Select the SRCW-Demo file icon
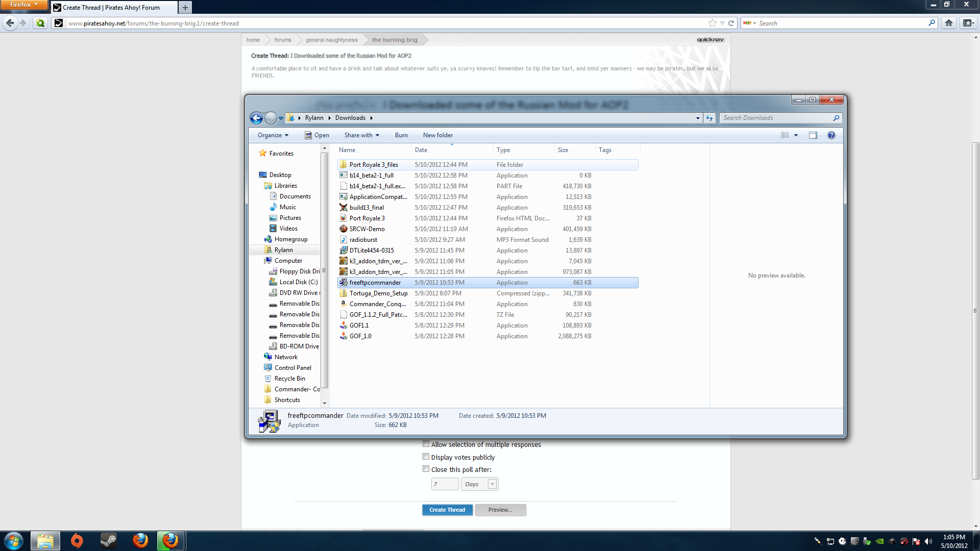Image resolution: width=980 pixels, height=551 pixels. (x=344, y=229)
